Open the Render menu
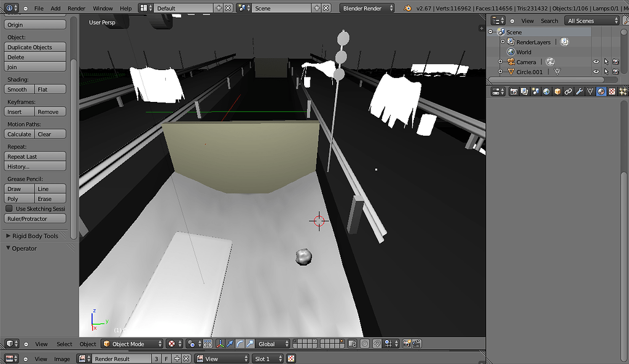Viewport: 629px width, 364px height. pos(76,8)
